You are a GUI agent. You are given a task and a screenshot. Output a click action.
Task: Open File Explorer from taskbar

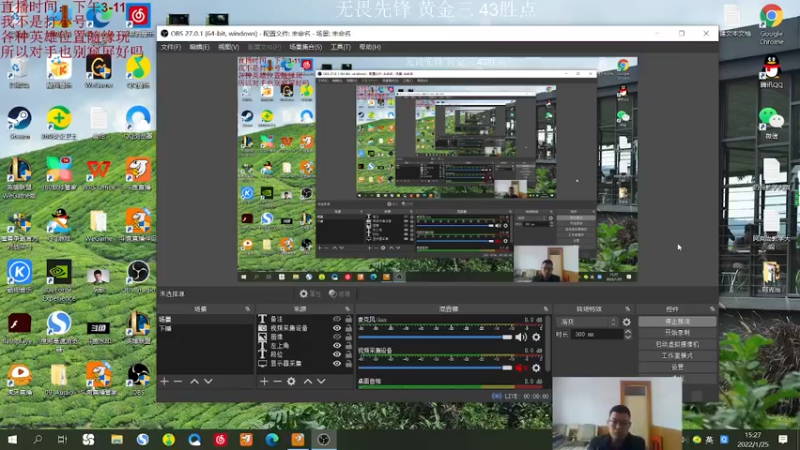click(x=117, y=439)
